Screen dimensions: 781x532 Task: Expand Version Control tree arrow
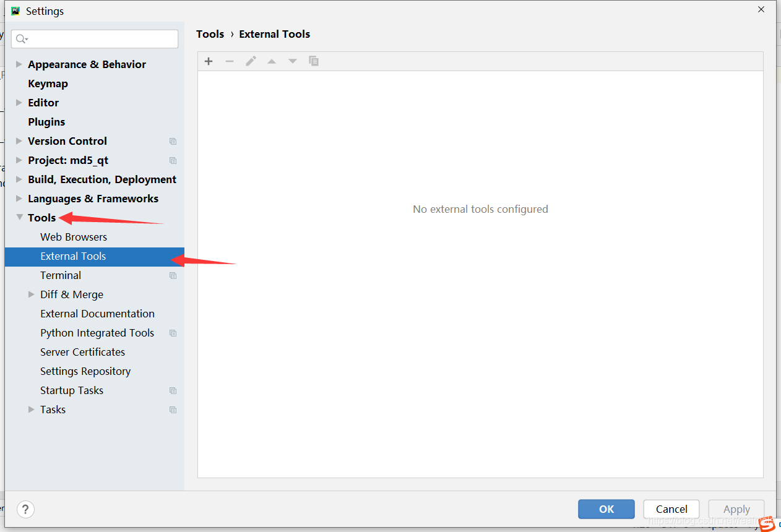tap(19, 141)
